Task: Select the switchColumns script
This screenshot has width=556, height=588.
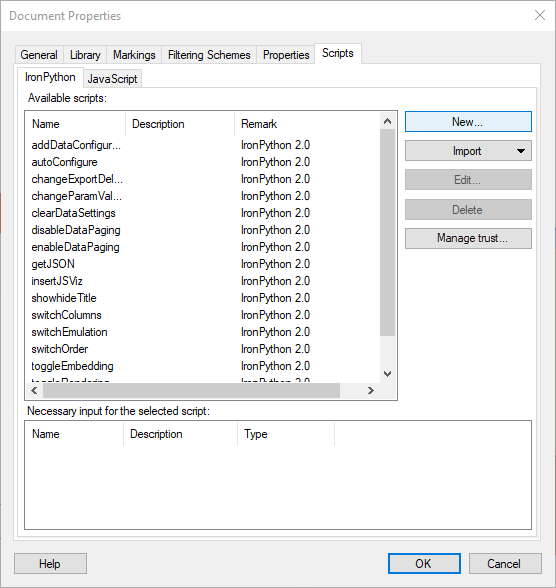Action: point(66,315)
